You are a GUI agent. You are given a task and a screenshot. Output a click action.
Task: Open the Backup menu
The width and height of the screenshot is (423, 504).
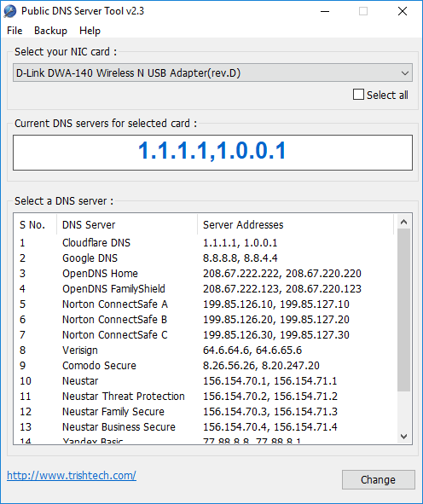(x=50, y=31)
